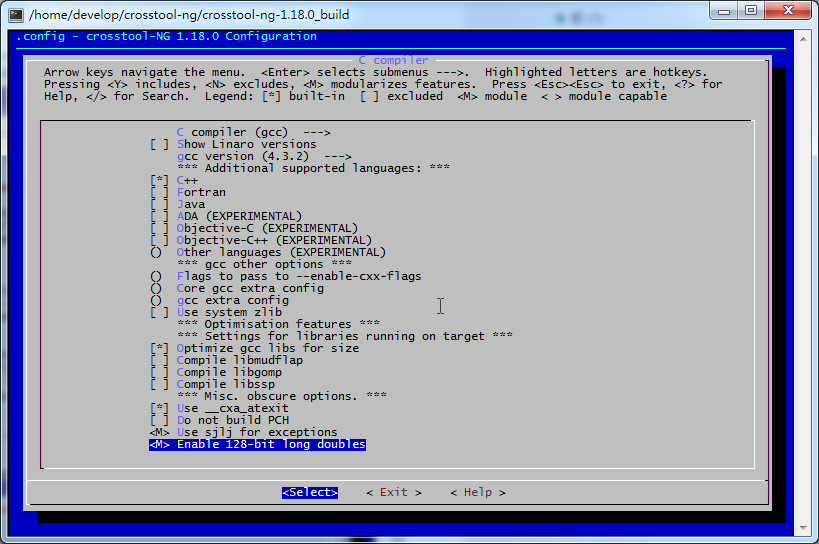Click the Select button
This screenshot has width=819, height=544.
pos(310,493)
